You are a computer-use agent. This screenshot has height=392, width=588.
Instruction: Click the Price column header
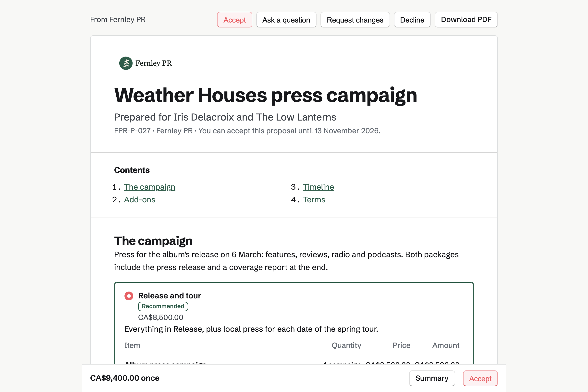pos(402,345)
